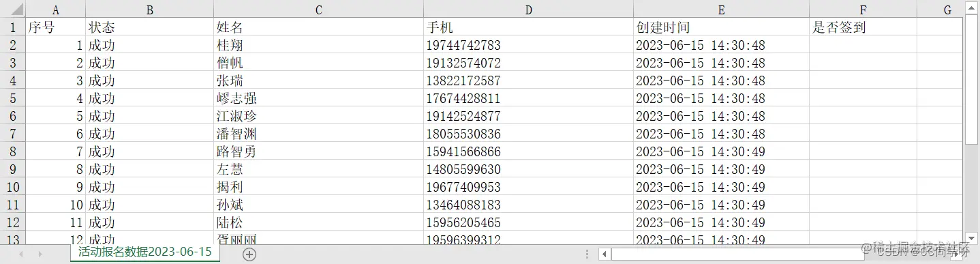The width and height of the screenshot is (980, 264).
Task: Select 成功 status cell in row 4
Action: 150,80
